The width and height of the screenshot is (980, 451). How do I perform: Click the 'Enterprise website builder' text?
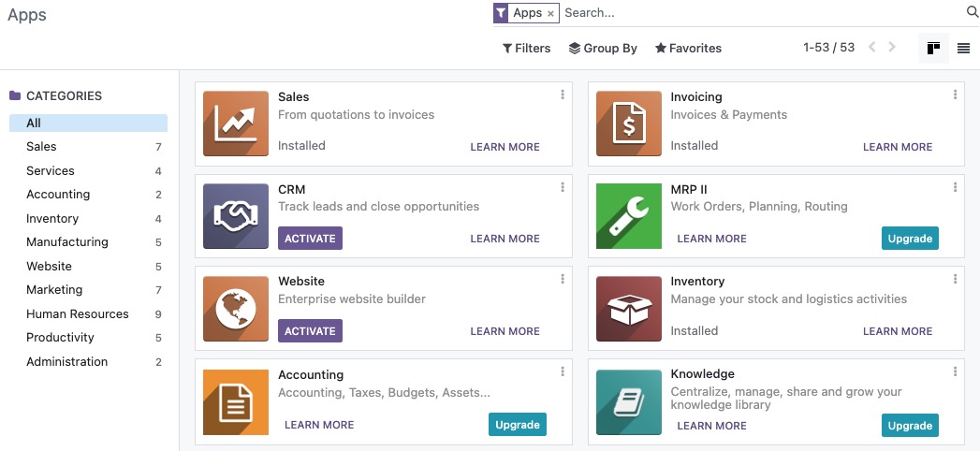pyautogui.click(x=352, y=299)
